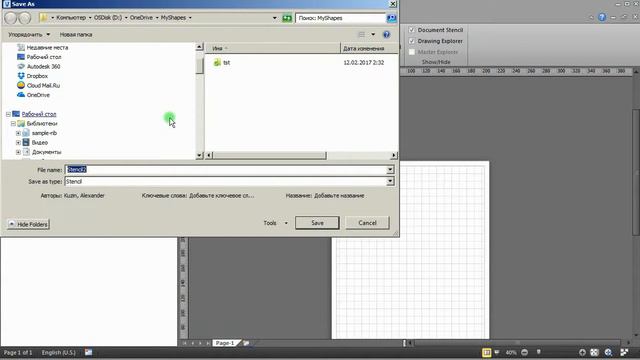Viewport: 640px width, 360px height.
Task: Expand the address bar history dropdown
Action: point(274,18)
